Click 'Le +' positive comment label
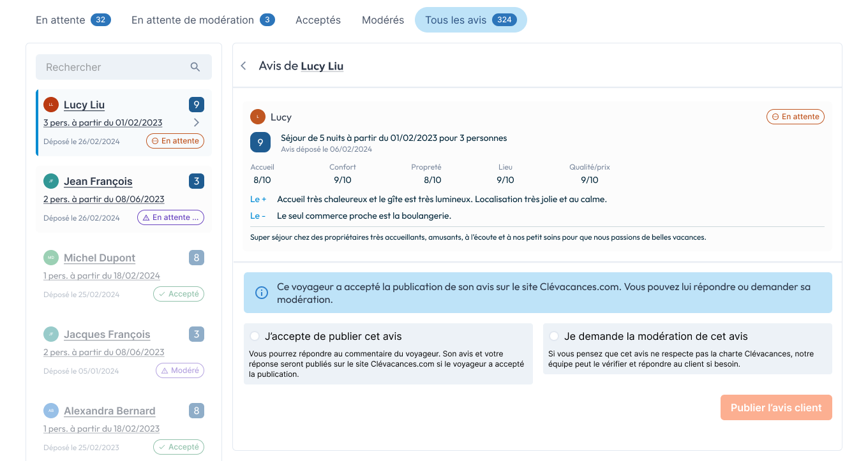 point(258,199)
